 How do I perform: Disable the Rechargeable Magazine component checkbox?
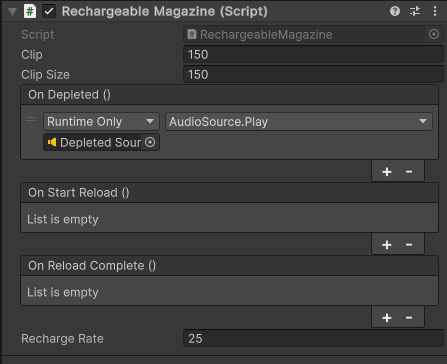(49, 11)
